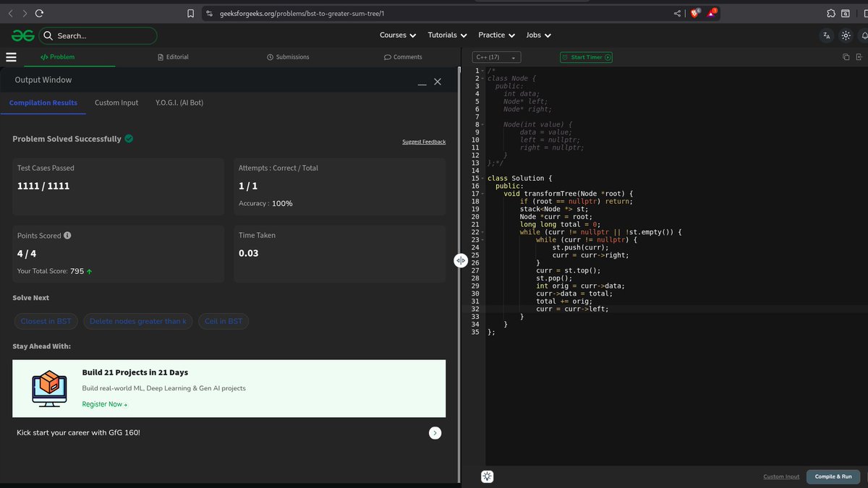Open the Closest in BST problem
This screenshot has height=488, width=868.
46,321
